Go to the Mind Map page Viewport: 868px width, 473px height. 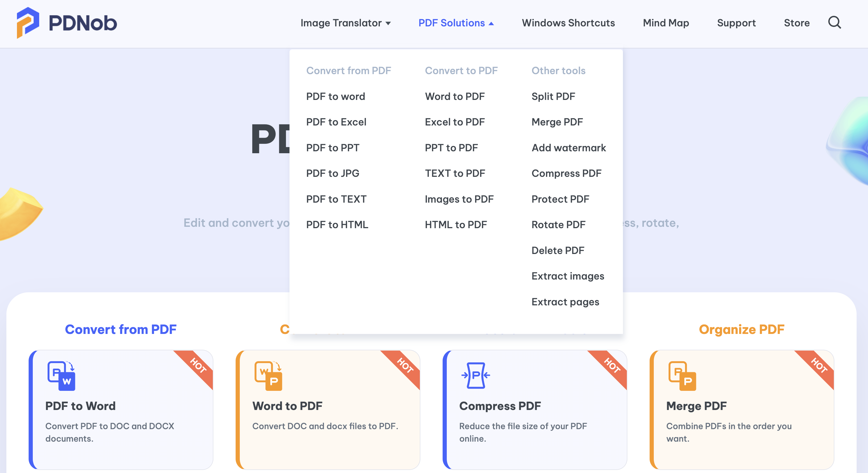coord(666,23)
